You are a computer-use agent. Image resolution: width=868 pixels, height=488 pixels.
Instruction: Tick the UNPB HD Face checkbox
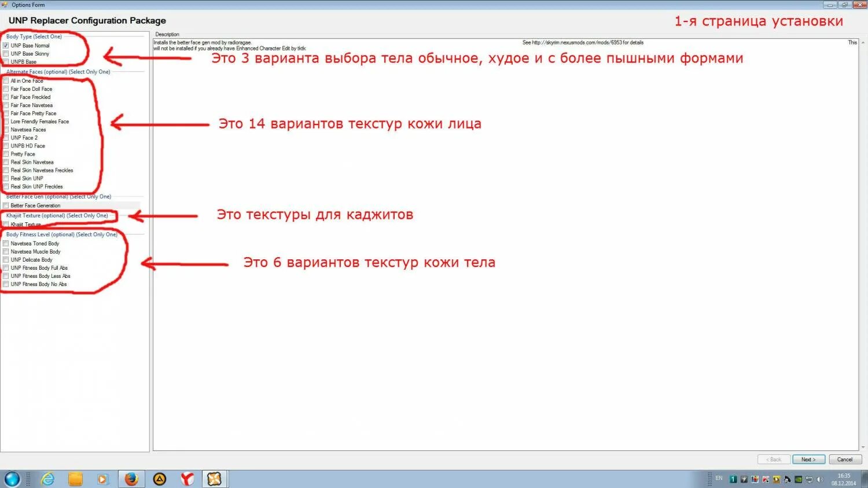[6, 146]
